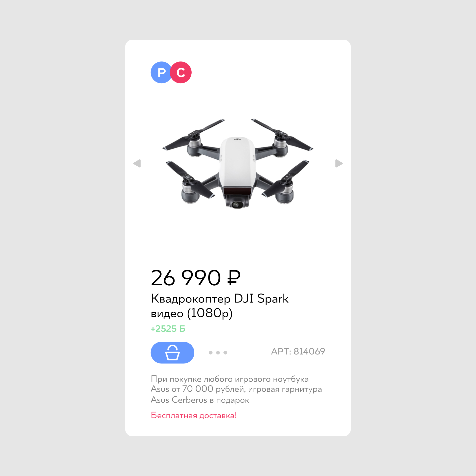Select the middle gray pagination dot
The height and width of the screenshot is (476, 476).
(x=218, y=353)
